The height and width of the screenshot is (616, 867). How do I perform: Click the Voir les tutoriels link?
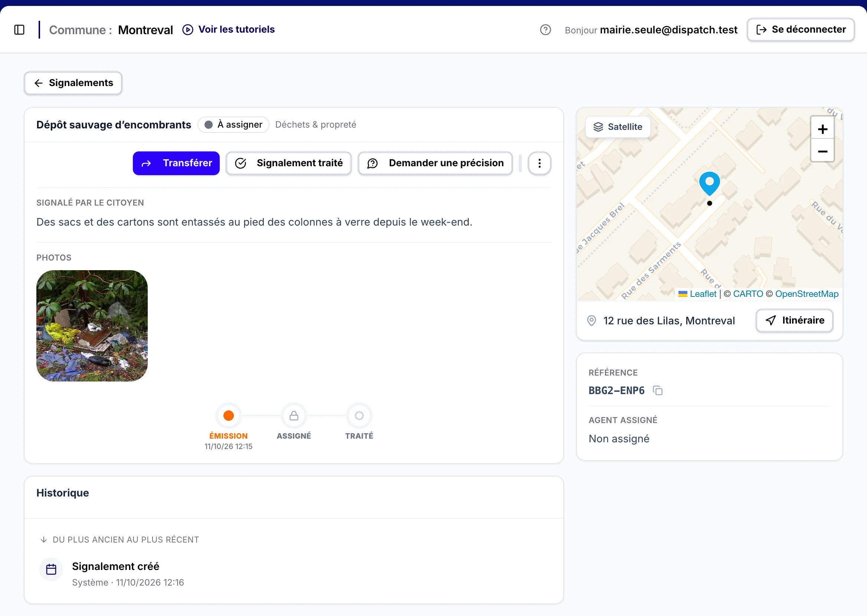[x=228, y=30]
